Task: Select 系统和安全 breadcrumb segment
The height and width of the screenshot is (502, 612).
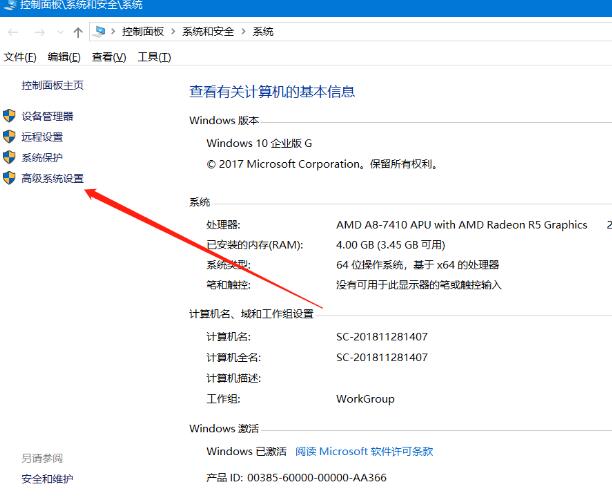Action: [208, 32]
